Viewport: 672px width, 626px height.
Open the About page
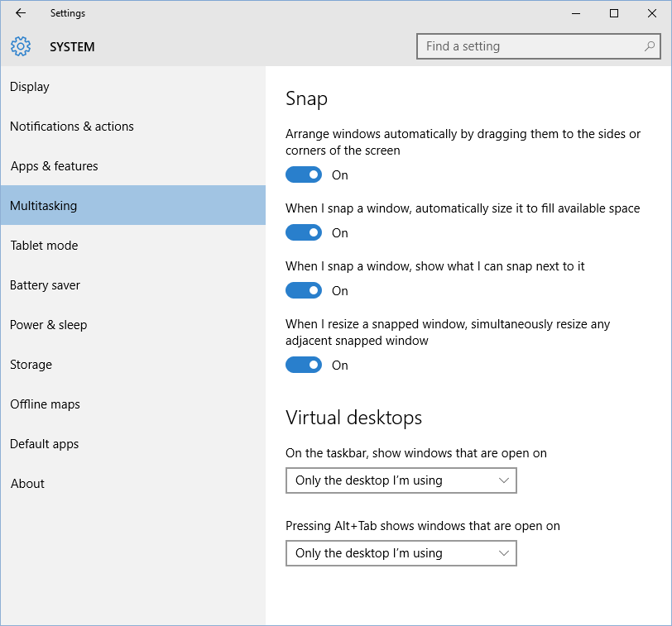pos(133,484)
